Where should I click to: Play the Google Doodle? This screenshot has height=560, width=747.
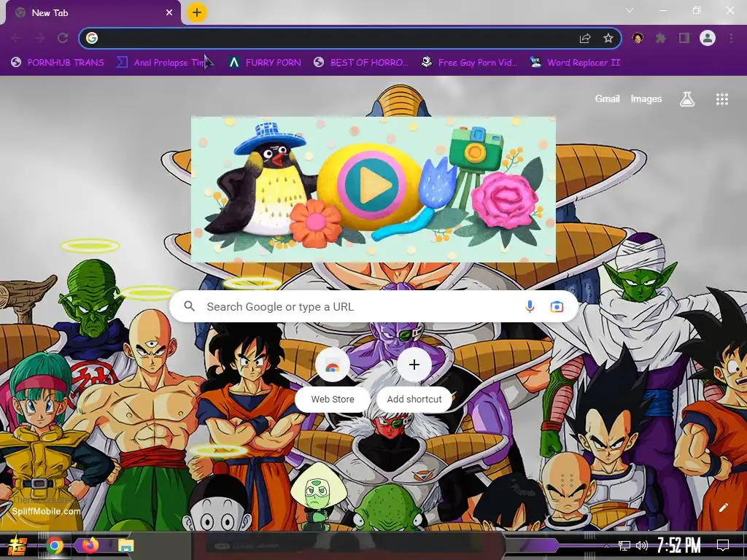pyautogui.click(x=371, y=184)
